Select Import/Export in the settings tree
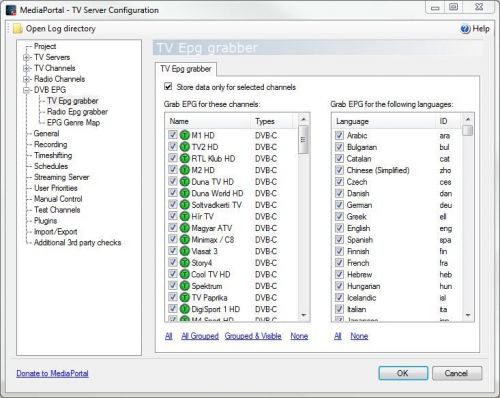 click(56, 232)
